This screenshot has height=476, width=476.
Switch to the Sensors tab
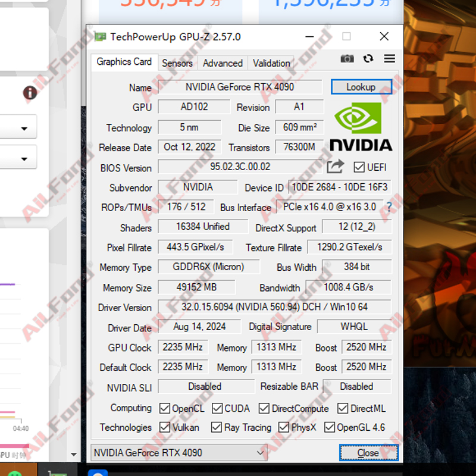point(177,62)
